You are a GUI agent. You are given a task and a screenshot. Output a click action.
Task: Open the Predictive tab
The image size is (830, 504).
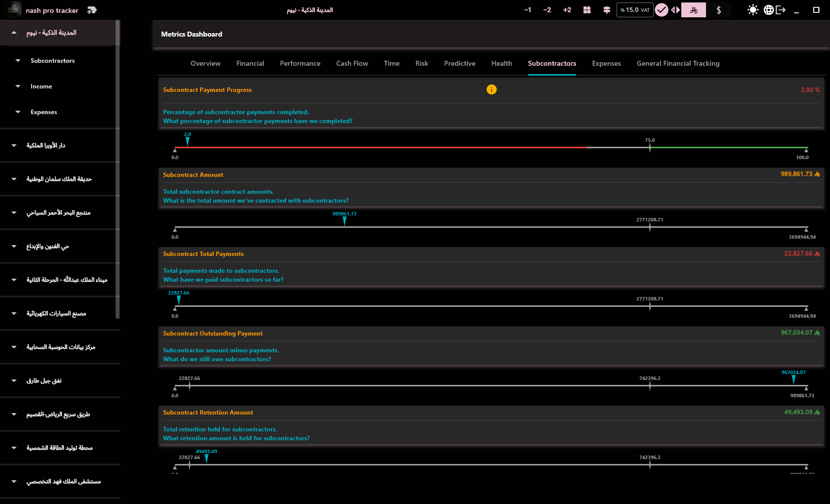[x=459, y=63]
